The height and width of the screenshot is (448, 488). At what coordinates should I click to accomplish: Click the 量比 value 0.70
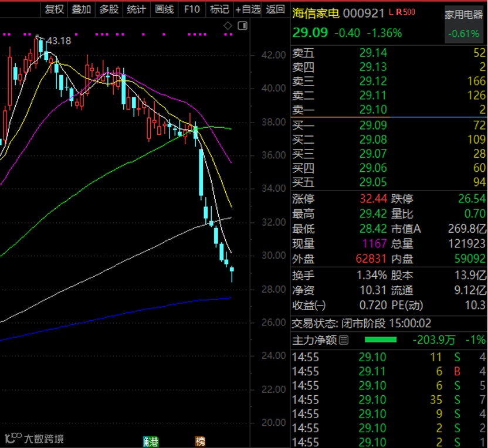point(475,213)
